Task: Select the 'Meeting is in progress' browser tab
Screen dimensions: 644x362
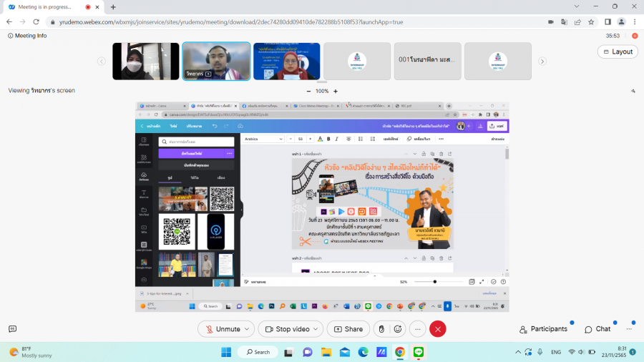Action: (47, 6)
